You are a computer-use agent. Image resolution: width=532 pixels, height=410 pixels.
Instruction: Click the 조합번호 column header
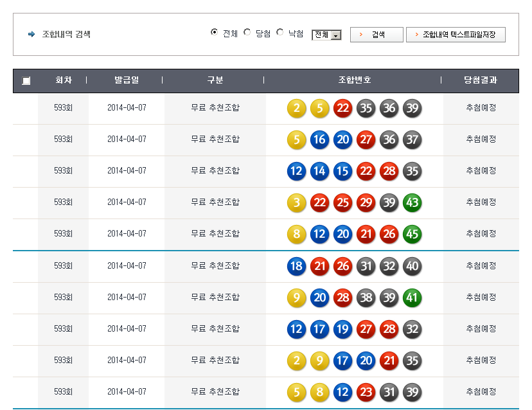point(354,80)
